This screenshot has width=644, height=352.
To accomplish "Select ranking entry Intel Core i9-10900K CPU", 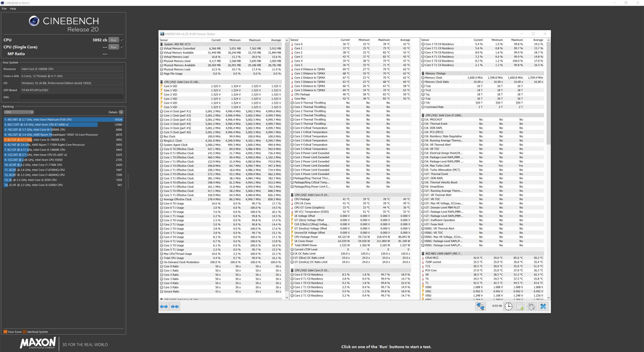I will [x=63, y=130].
